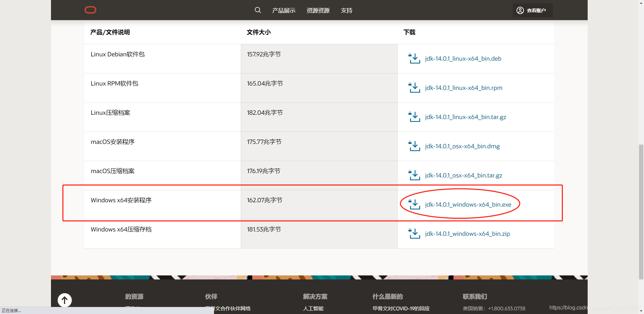Click download icon for linux-x64_bin.tar.gz
The width and height of the screenshot is (644, 314).
(414, 117)
